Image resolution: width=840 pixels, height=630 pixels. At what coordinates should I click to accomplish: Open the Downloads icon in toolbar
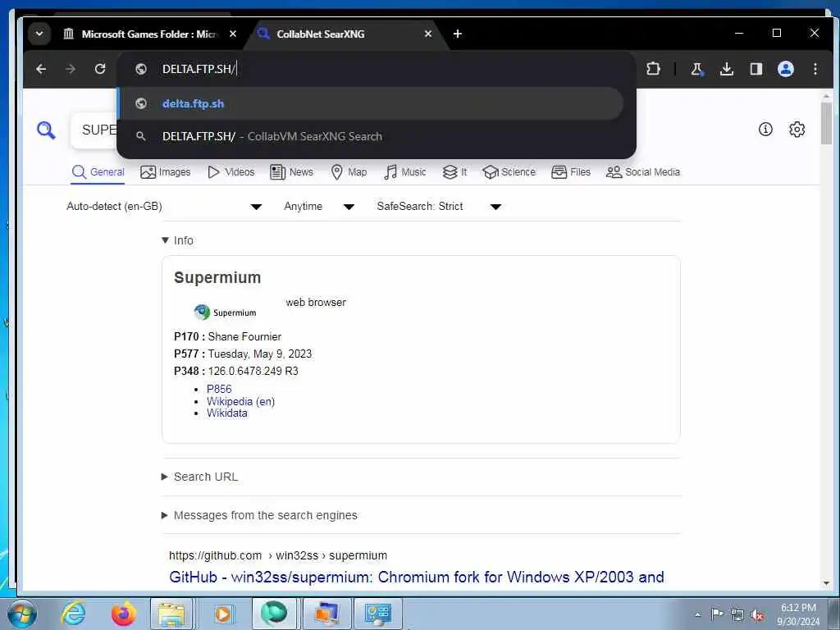pyautogui.click(x=727, y=69)
